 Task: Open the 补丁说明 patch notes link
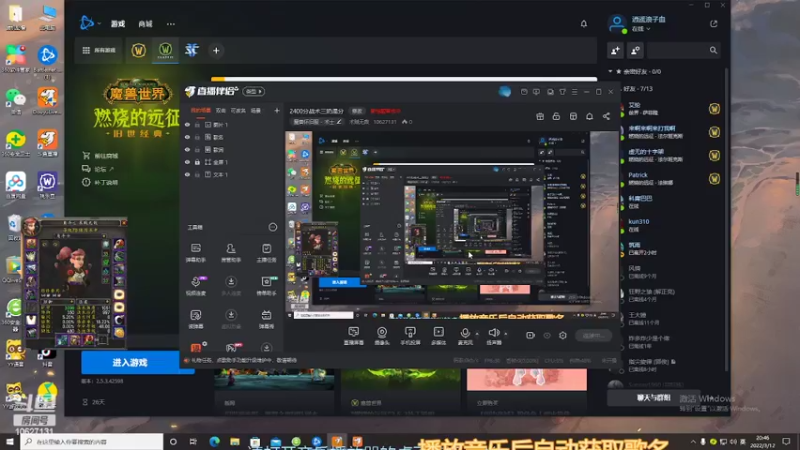tap(101, 182)
